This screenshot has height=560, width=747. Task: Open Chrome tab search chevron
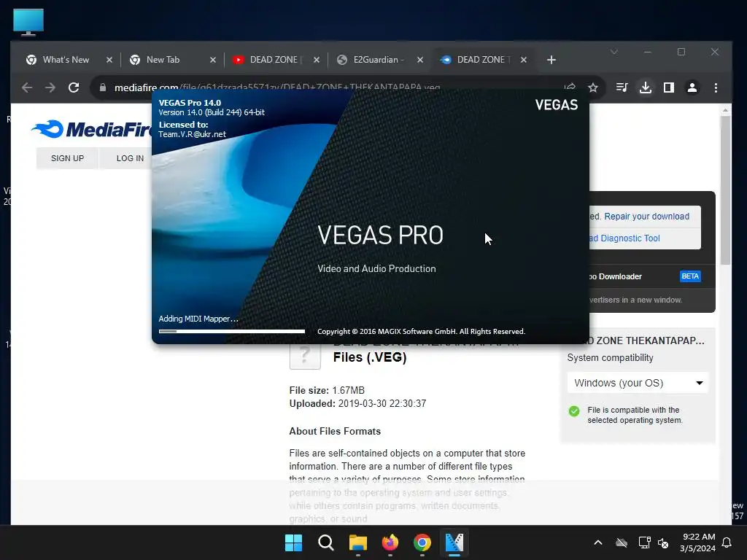[614, 52]
